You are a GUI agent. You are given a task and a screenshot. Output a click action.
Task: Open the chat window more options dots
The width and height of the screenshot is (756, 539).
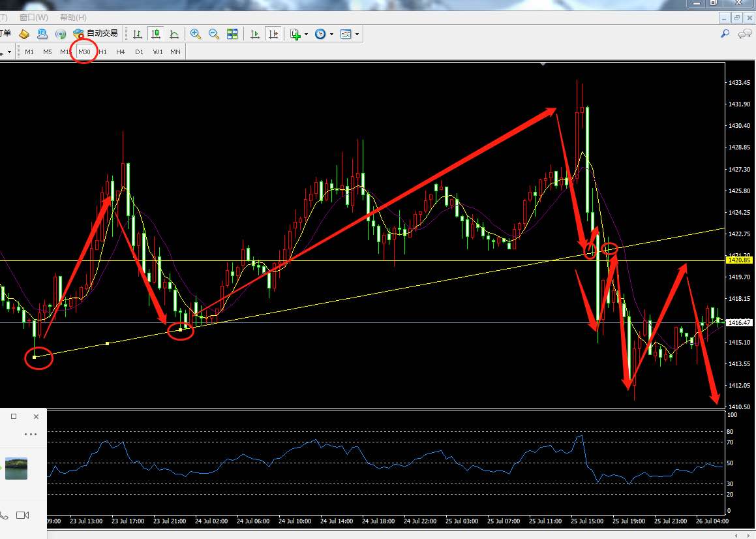point(31,435)
